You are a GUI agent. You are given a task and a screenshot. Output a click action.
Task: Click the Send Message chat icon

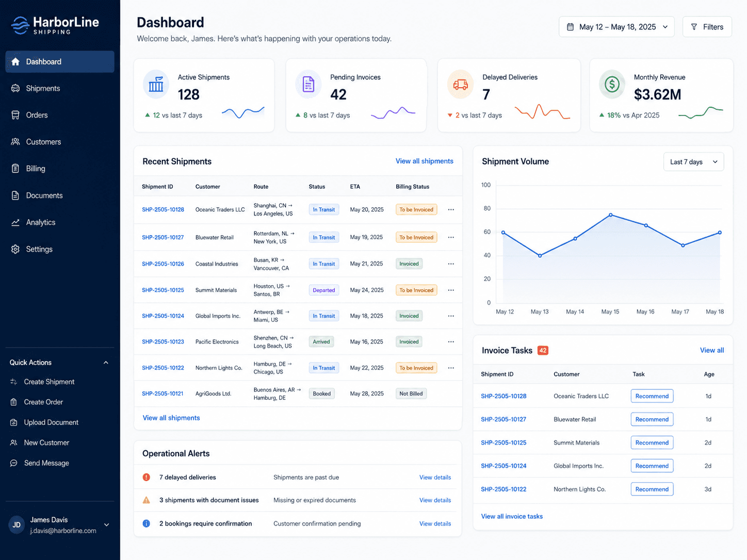tap(14, 463)
